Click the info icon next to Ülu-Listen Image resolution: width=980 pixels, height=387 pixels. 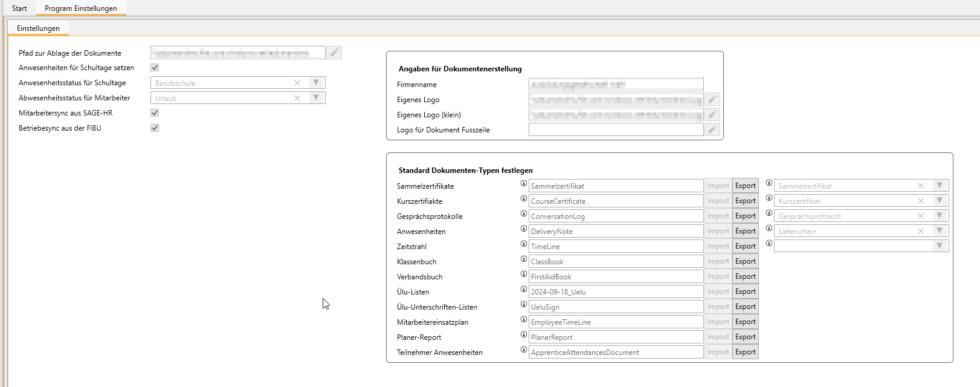(524, 289)
